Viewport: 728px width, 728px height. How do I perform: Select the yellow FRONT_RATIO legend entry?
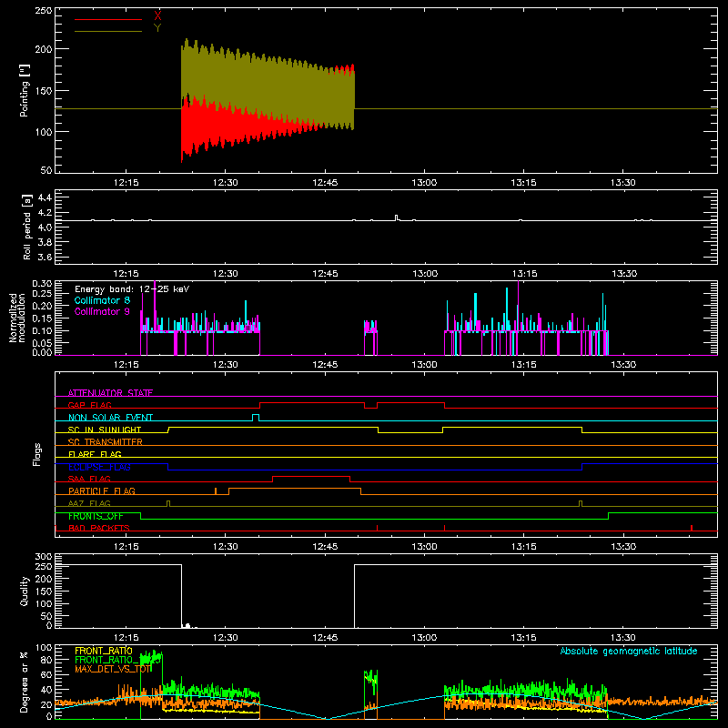click(104, 651)
